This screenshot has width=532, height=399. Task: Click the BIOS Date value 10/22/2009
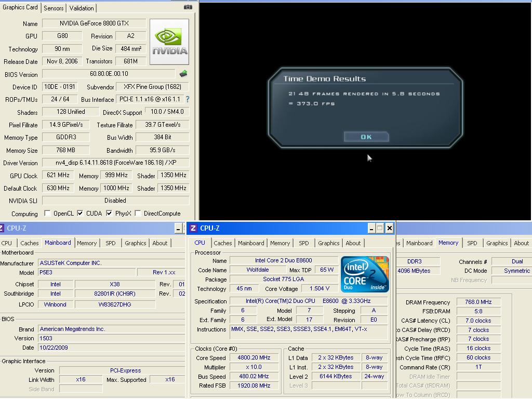click(112, 348)
